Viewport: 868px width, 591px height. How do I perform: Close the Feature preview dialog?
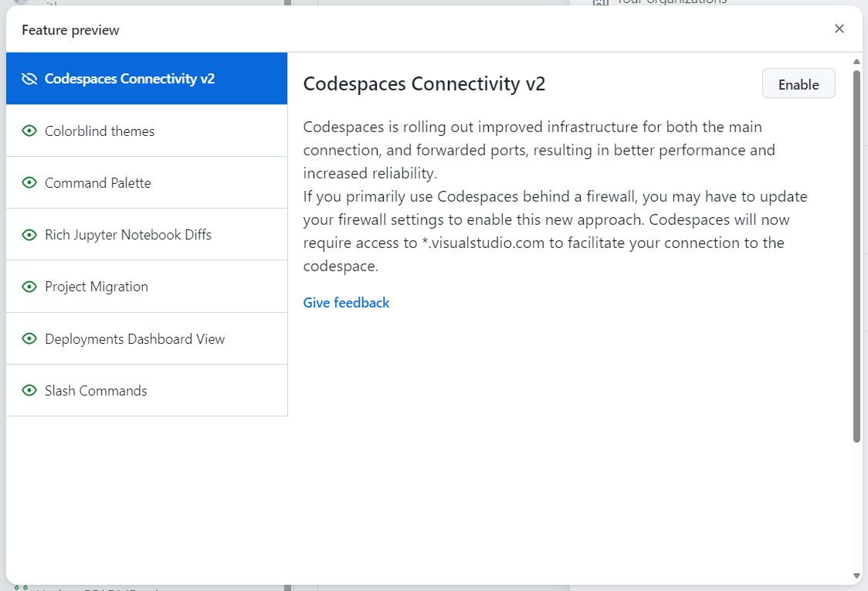839,29
